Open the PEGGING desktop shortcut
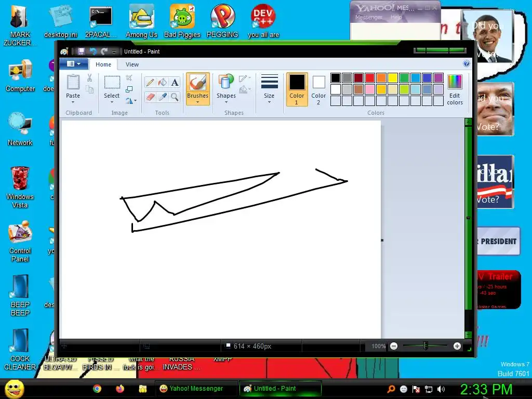 pos(222,21)
